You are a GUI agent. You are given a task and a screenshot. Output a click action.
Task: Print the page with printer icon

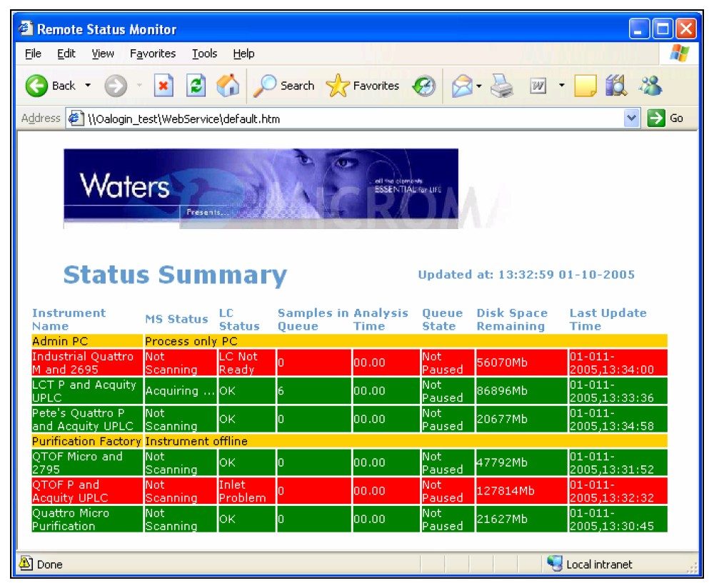[x=502, y=86]
